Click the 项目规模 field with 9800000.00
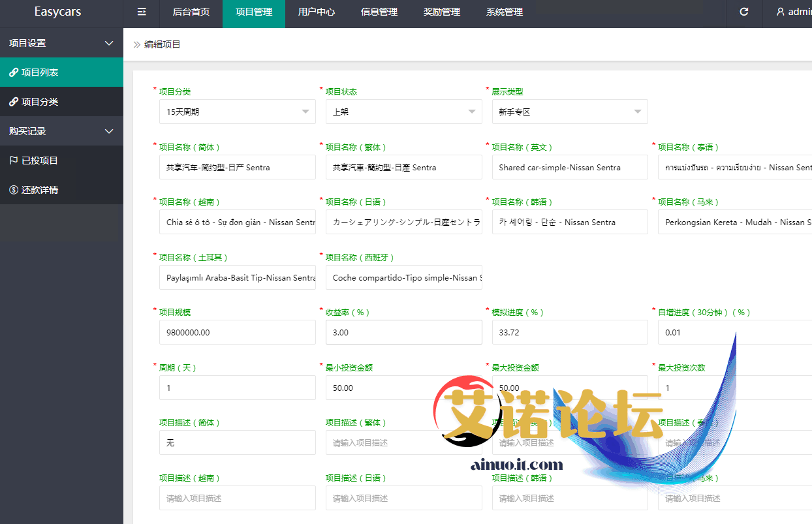The image size is (812, 524). tap(238, 332)
